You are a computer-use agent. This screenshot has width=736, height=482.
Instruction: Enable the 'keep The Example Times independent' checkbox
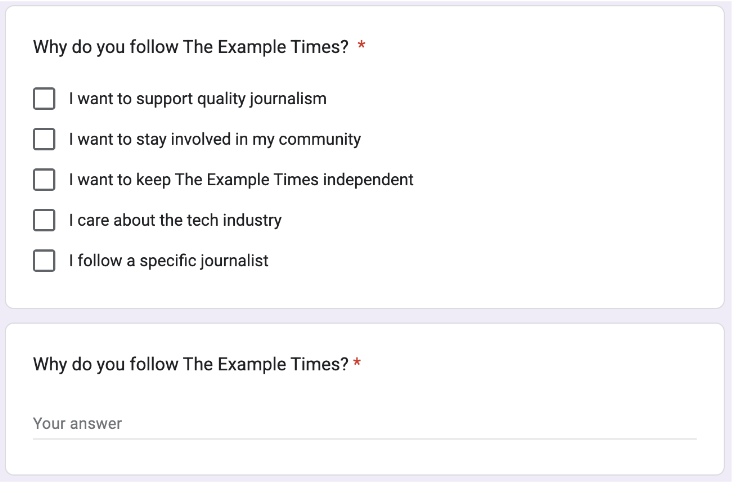[44, 180]
